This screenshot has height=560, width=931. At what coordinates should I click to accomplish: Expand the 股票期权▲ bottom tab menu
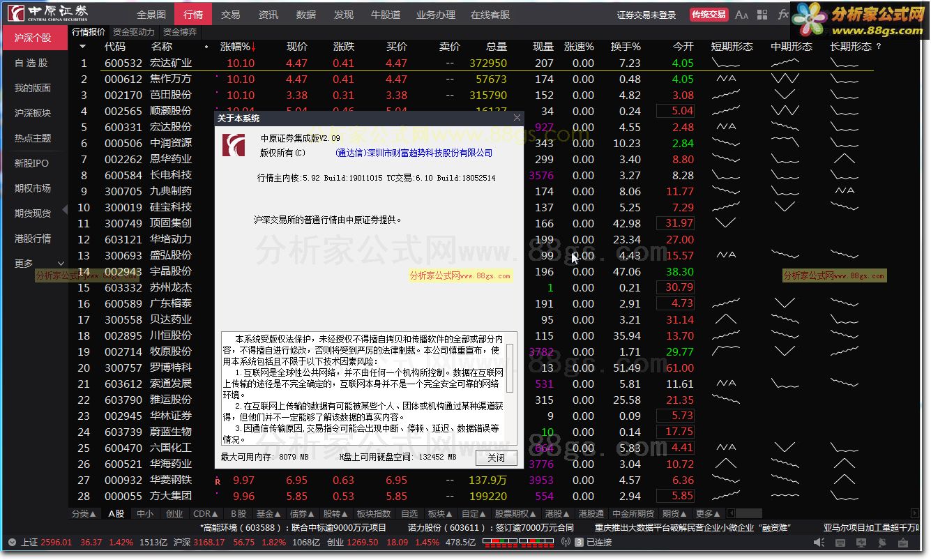(x=517, y=514)
